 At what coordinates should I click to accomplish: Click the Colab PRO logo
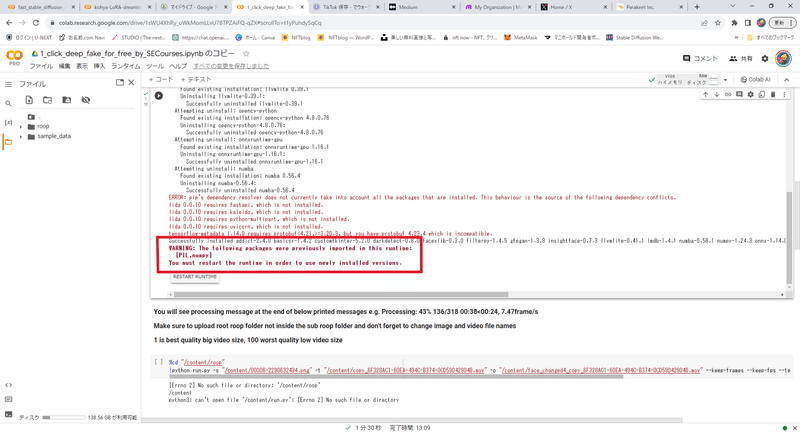14,58
